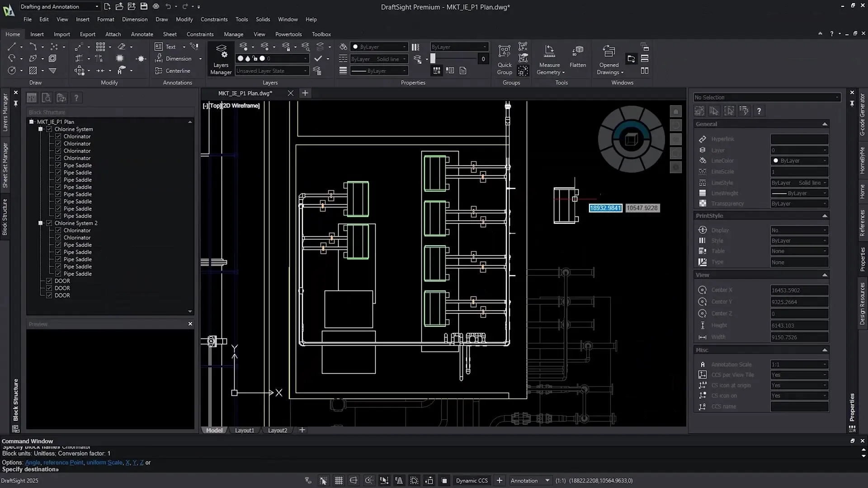
Task: Uncheck the first Chlorinator checkbox
Action: (58, 136)
